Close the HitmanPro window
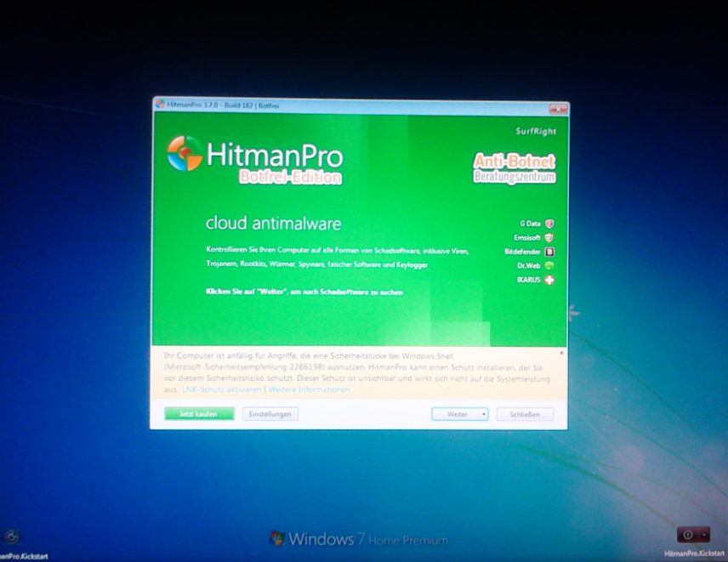728x562 pixels. click(558, 109)
